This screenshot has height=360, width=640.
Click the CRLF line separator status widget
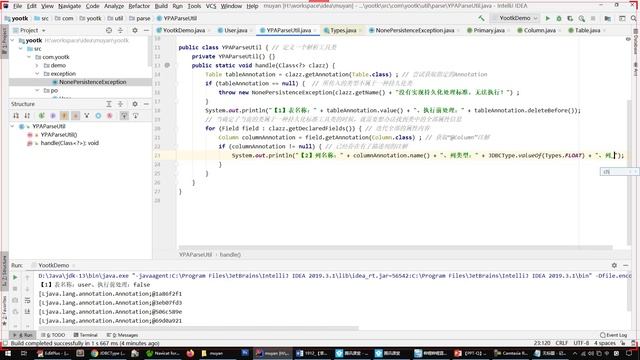[562, 343]
